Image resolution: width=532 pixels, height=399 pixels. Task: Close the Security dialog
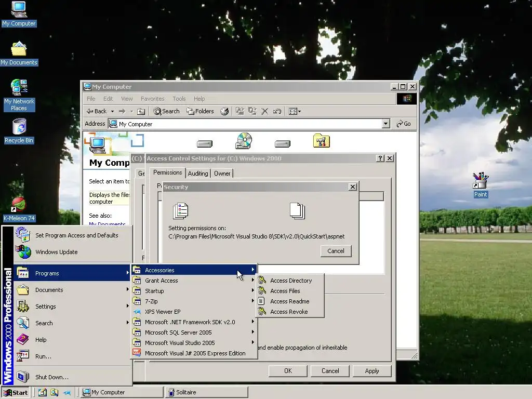[353, 187]
